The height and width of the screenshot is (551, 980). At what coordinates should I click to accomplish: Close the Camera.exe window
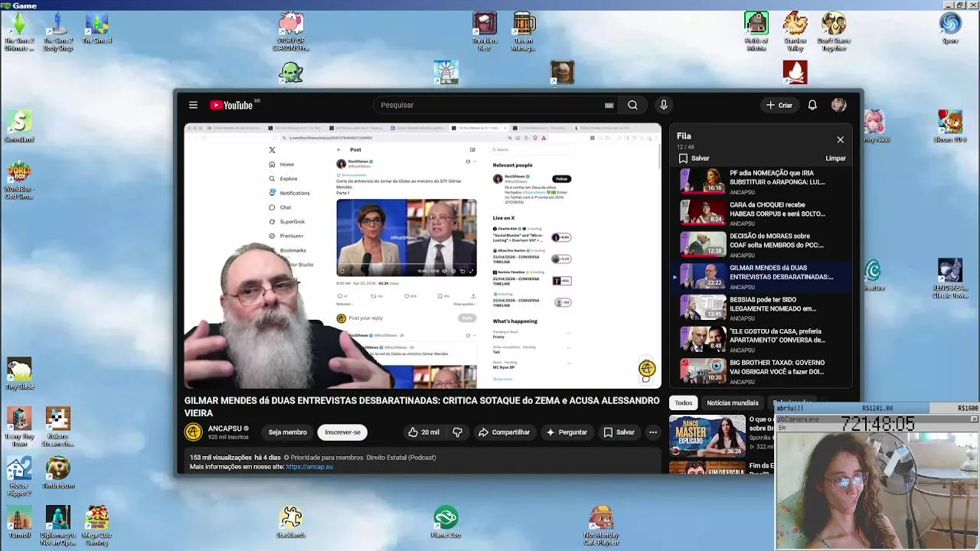974,419
